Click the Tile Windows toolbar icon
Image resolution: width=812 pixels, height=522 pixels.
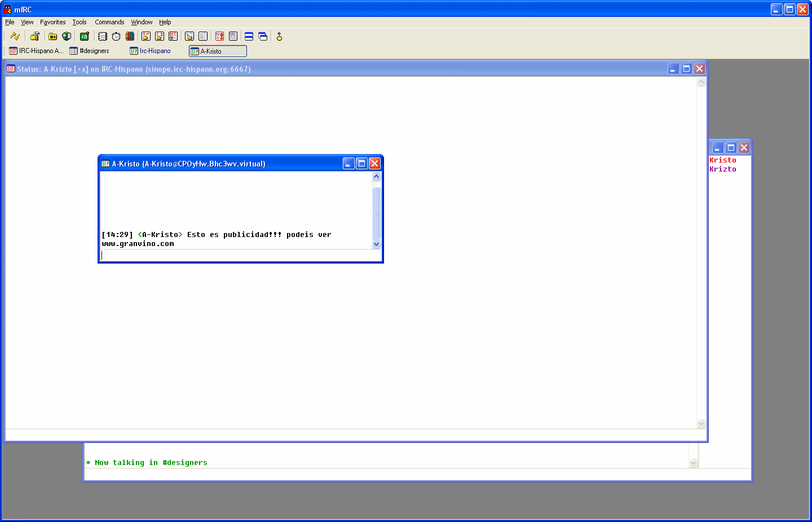[x=249, y=36]
